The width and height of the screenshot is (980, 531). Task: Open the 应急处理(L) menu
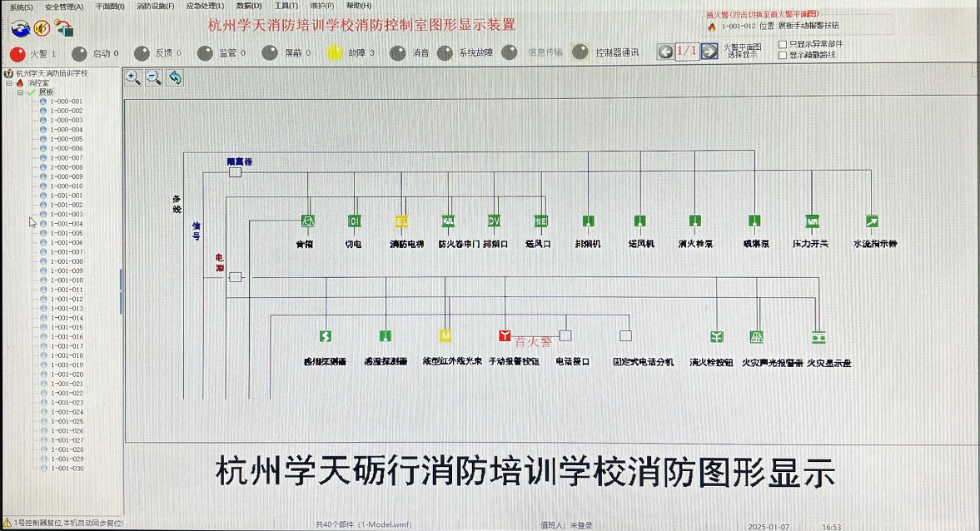coord(204,7)
